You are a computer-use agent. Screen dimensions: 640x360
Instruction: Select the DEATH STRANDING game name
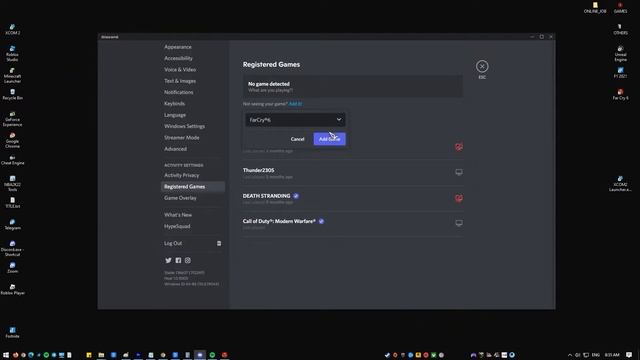pyautogui.click(x=267, y=196)
